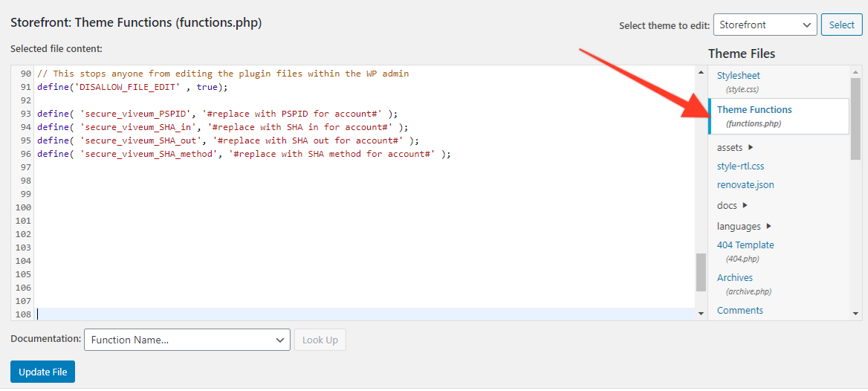This screenshot has width=868, height=391.
Task: Place cursor on empty line 108
Action: [364, 314]
